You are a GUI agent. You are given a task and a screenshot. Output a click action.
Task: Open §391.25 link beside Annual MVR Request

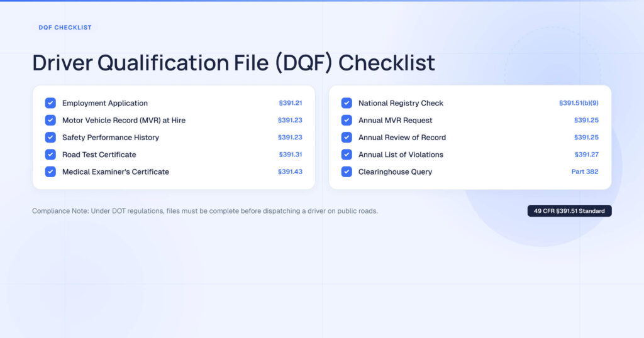pos(586,120)
